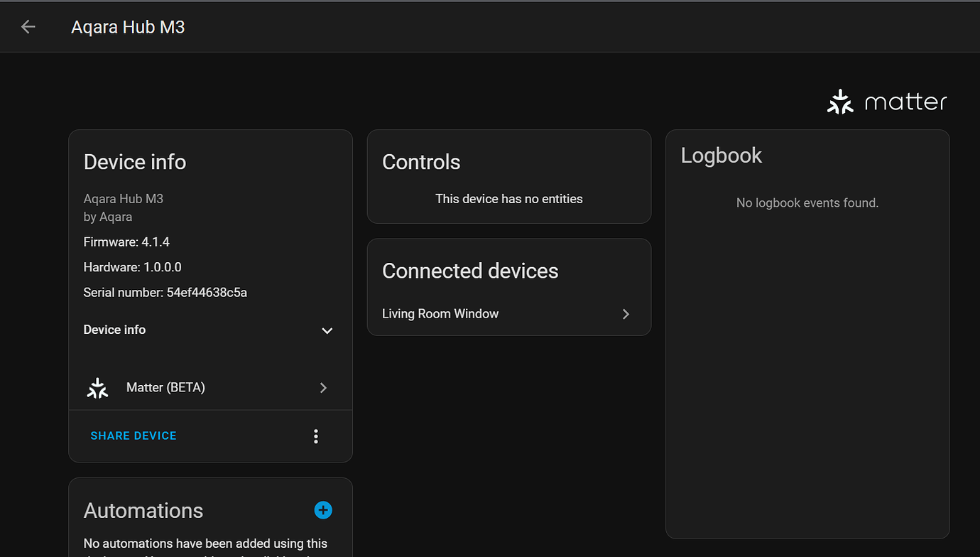Select the Controls card heading
The width and height of the screenshot is (980, 557).
point(420,161)
